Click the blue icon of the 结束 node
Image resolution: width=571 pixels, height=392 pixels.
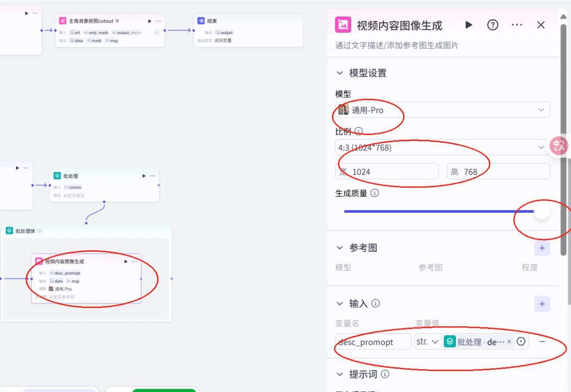[200, 20]
